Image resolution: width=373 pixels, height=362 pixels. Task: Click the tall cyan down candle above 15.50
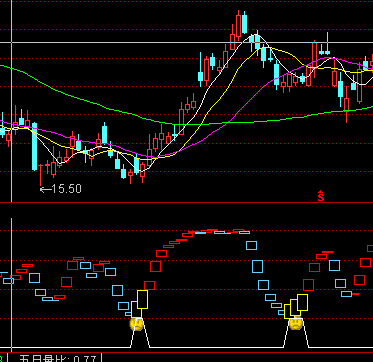[34, 147]
